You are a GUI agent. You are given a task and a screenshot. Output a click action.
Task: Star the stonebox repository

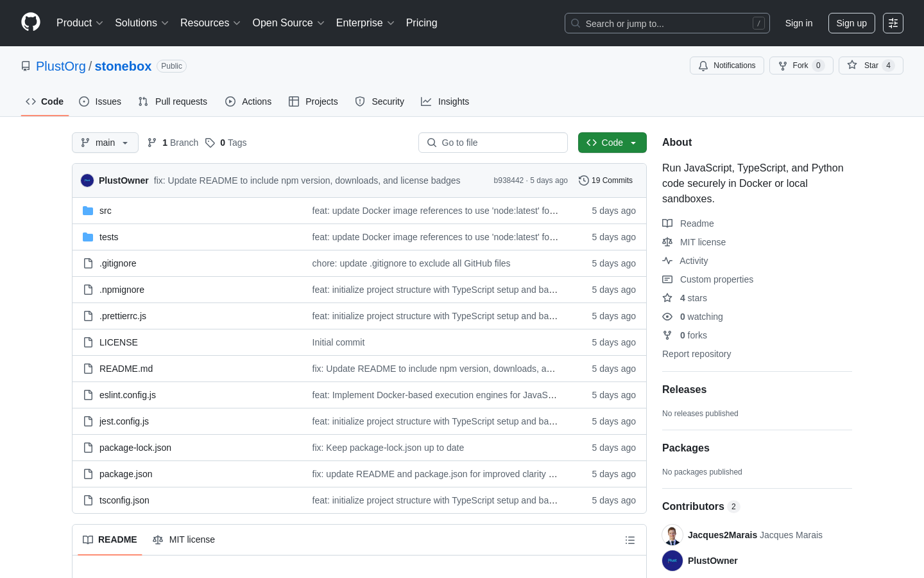pos(871,66)
